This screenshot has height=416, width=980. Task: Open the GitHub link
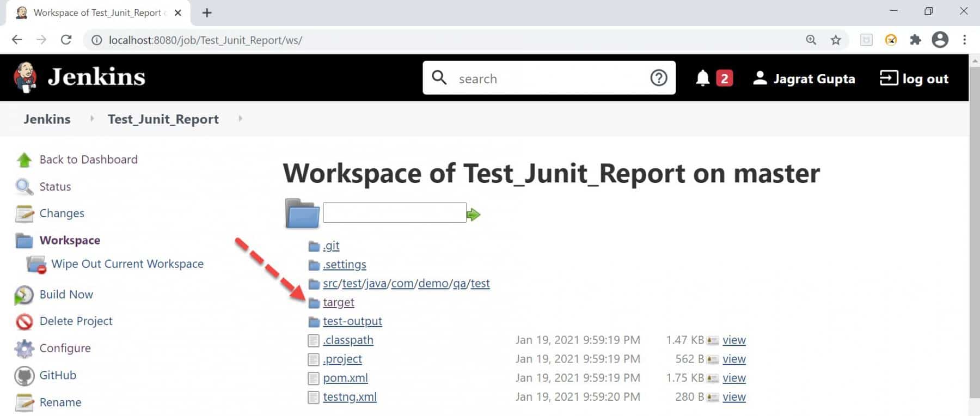click(58, 375)
